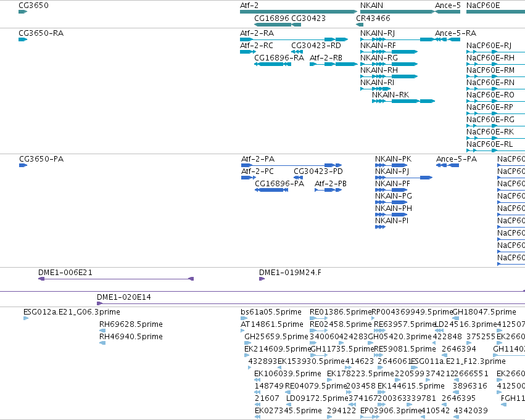525x420 pixels.
Task: Click the NKAIN-RK transcript label
Action: click(x=391, y=95)
